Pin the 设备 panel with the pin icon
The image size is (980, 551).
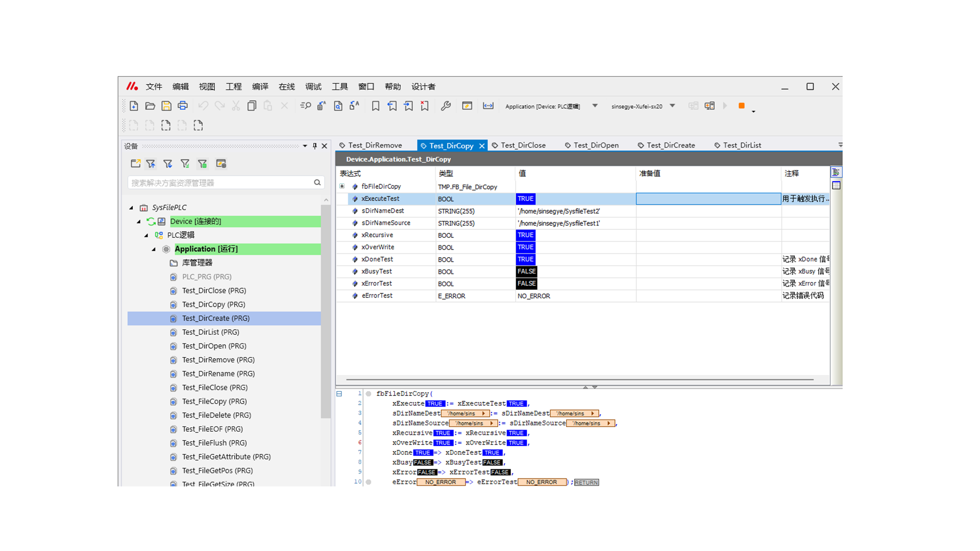pyautogui.click(x=314, y=146)
